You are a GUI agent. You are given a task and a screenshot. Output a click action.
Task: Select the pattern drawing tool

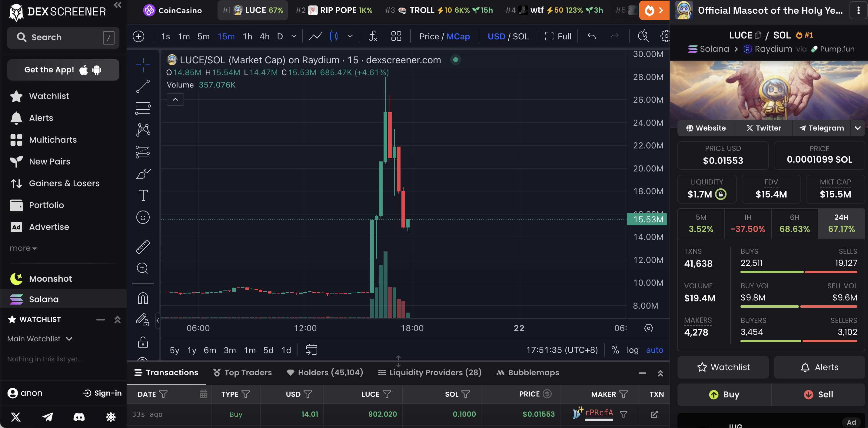(x=143, y=130)
